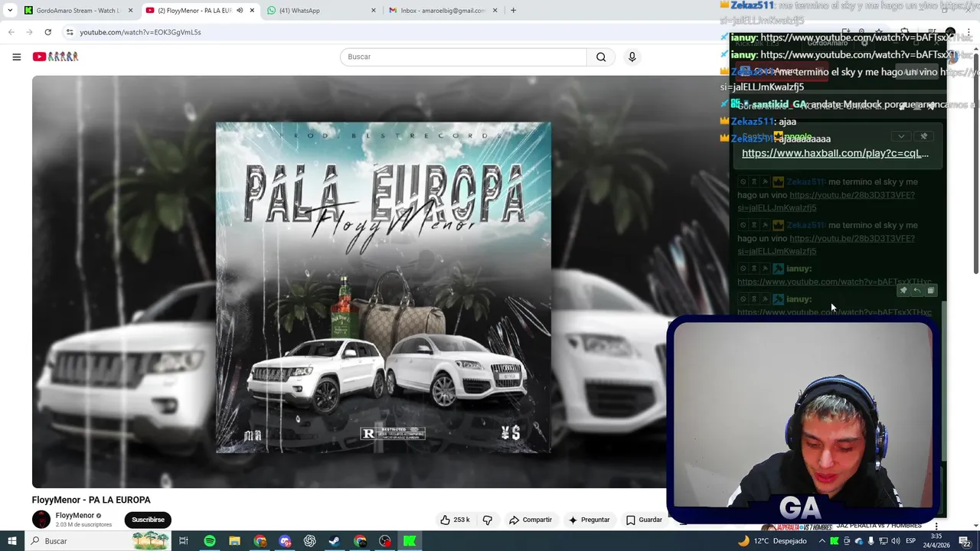Image resolution: width=980 pixels, height=551 pixels.
Task: Open weather widget 12°C Despejado
Action: pyautogui.click(x=772, y=541)
